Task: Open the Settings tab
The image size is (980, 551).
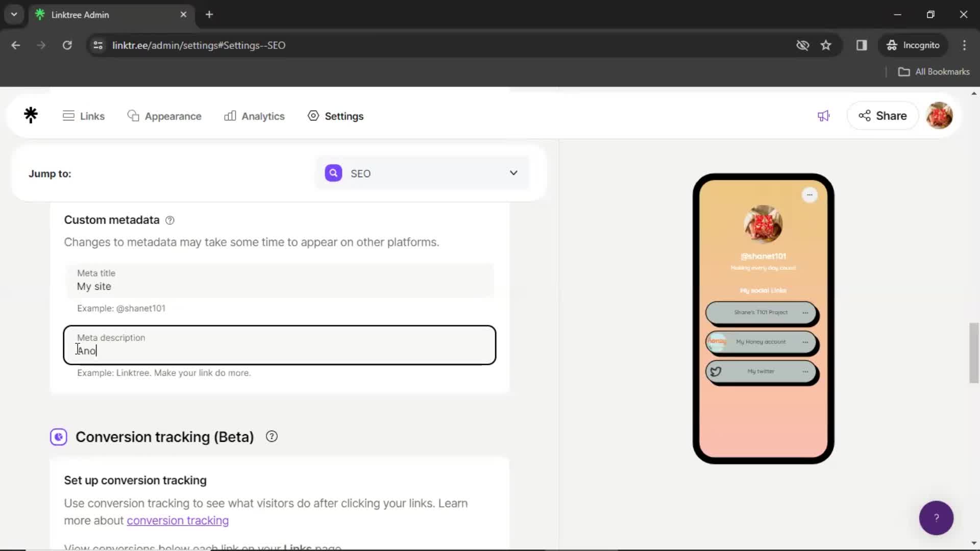Action: [x=336, y=116]
